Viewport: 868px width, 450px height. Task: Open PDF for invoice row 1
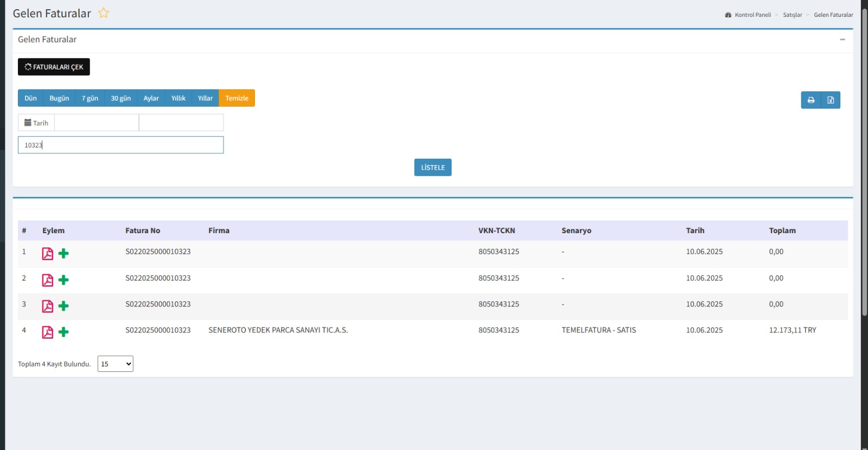tap(48, 254)
